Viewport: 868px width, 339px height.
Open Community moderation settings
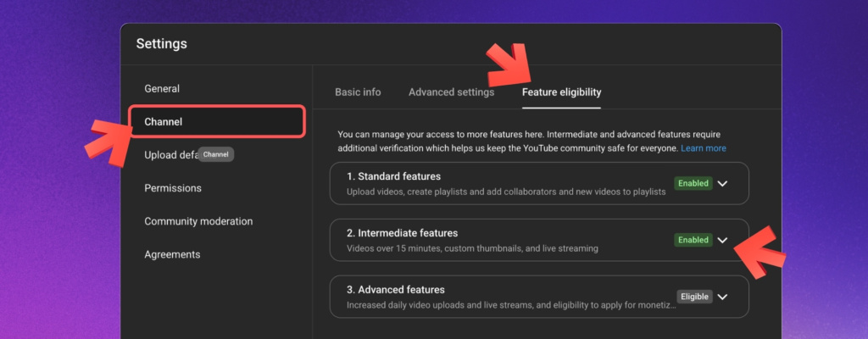[198, 221]
